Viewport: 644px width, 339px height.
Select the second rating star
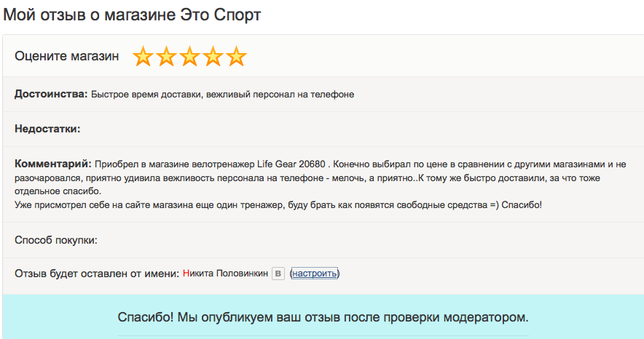coord(166,56)
